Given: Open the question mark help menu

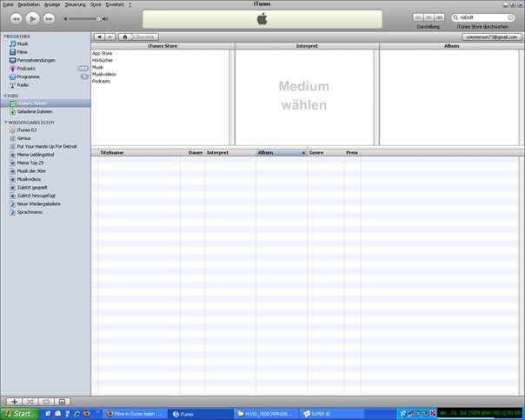Looking at the screenshot, I should click(130, 4).
